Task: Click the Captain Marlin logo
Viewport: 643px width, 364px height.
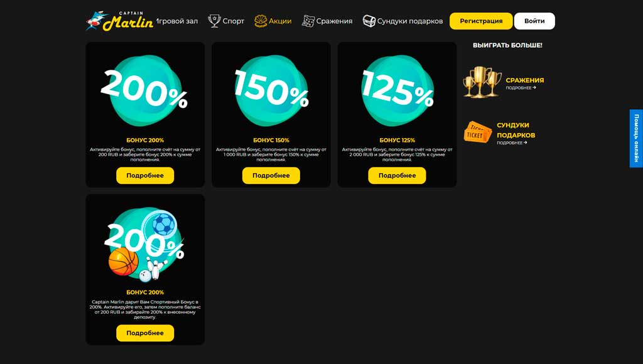Action: 119,21
